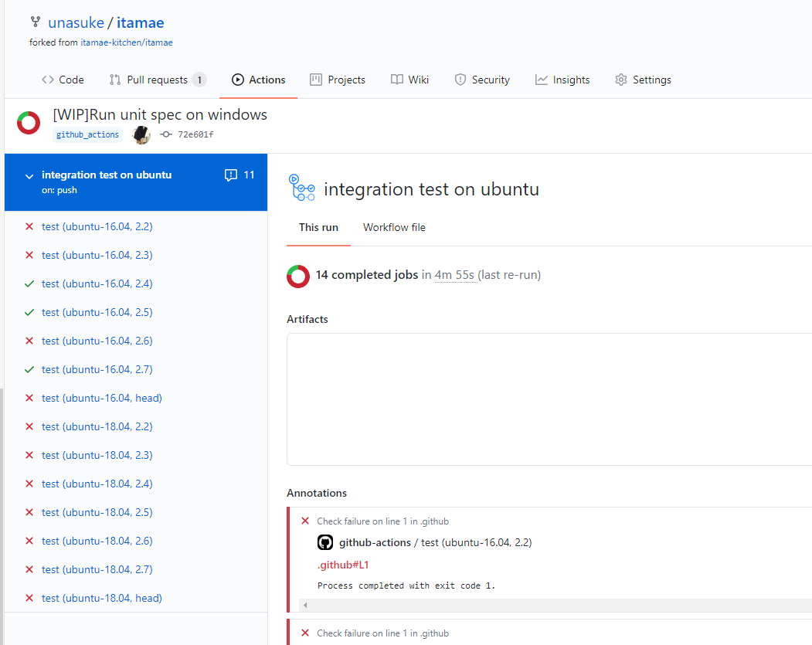Open the itamae repository link

(141, 22)
